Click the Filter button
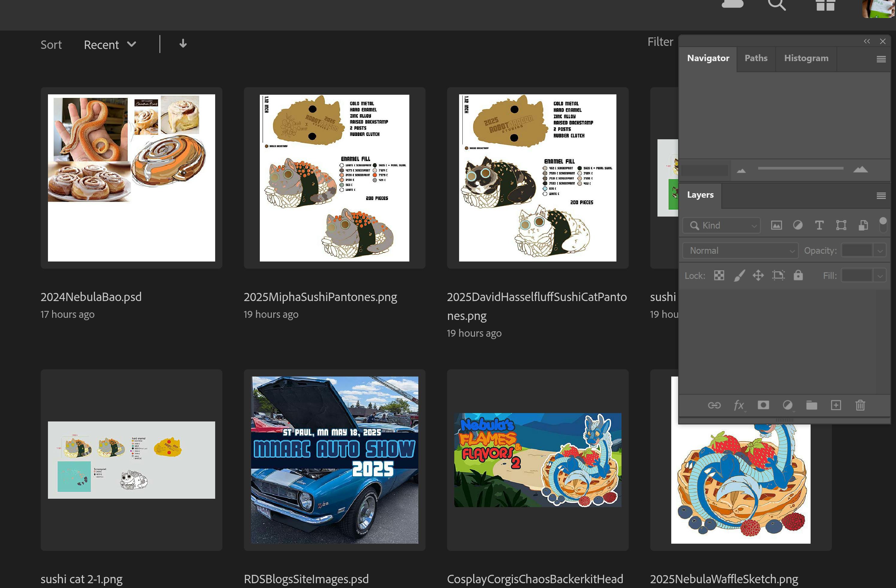Screen dimensions: 896x588 point(660,42)
